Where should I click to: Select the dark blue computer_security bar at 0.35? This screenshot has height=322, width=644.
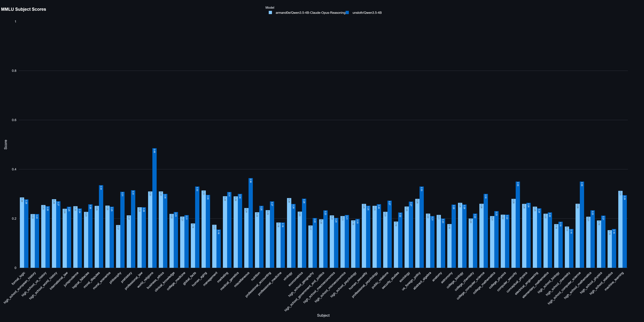point(518,225)
